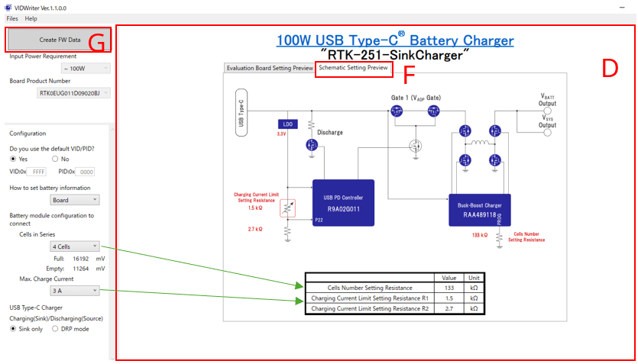
Task: Open the Help menu
Action: click(x=31, y=18)
